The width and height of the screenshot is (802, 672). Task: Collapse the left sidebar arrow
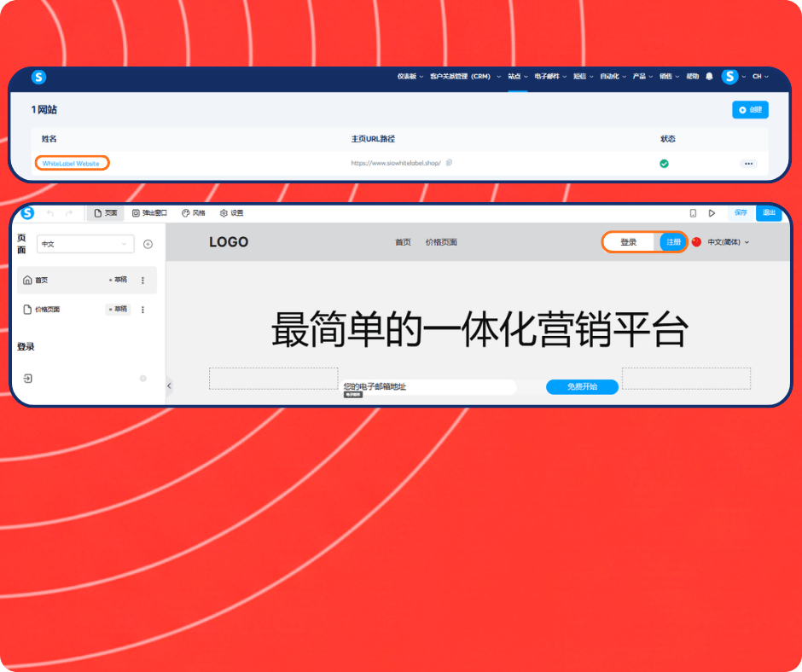(169, 386)
